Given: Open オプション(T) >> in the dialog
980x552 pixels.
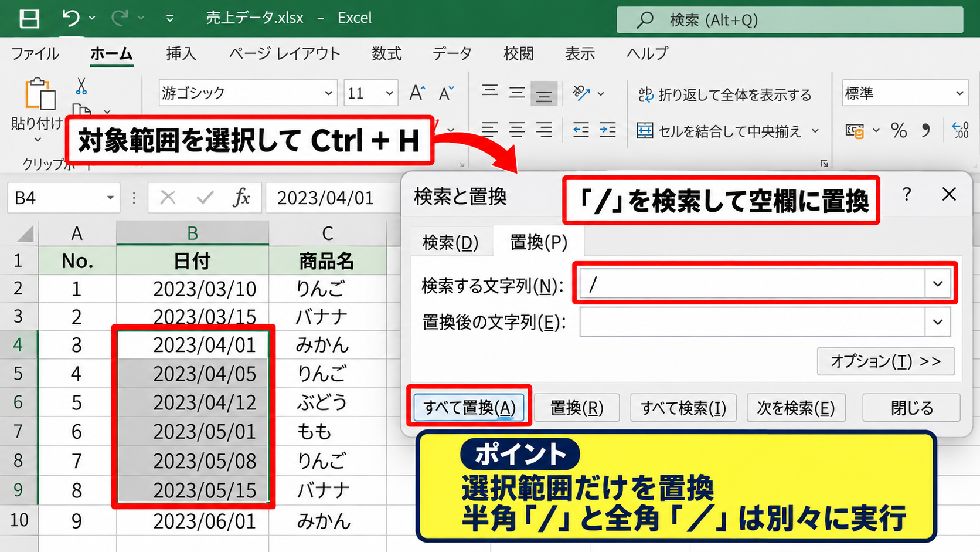Looking at the screenshot, I should click(x=886, y=361).
